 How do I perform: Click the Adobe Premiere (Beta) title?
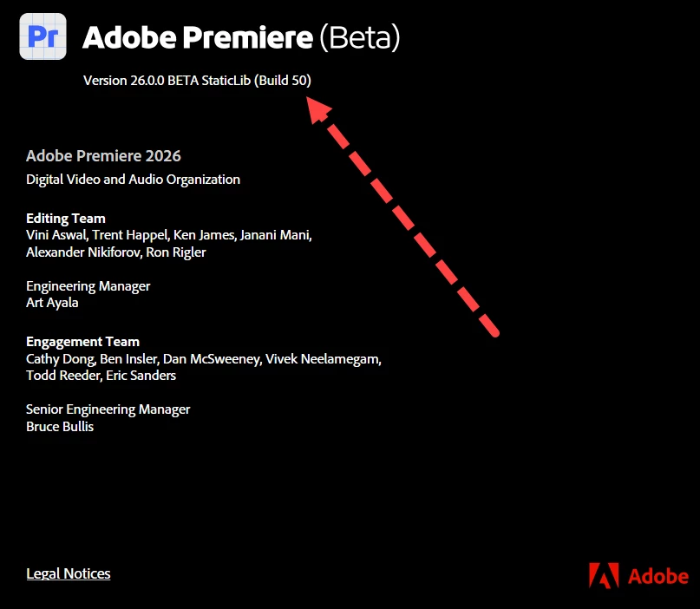(x=241, y=37)
